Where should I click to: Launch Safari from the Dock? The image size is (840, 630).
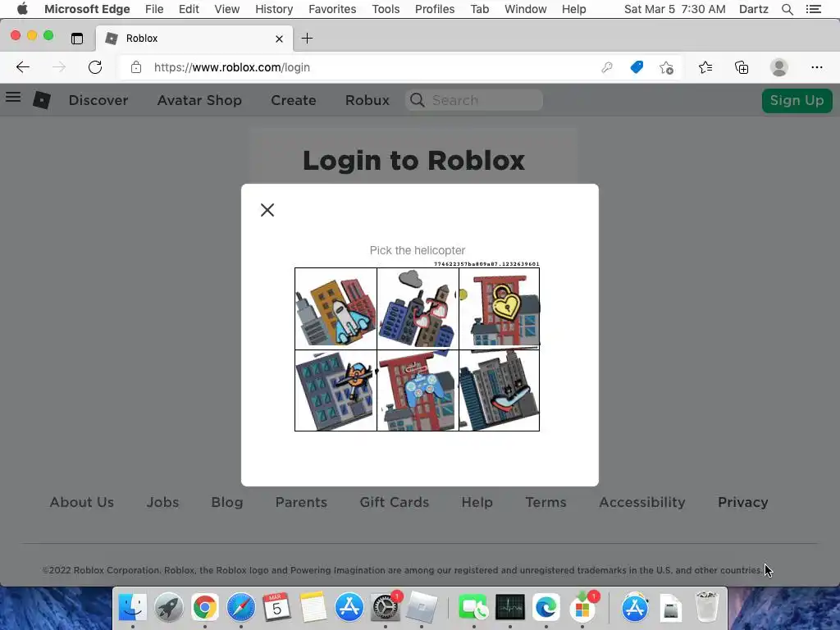coord(240,608)
